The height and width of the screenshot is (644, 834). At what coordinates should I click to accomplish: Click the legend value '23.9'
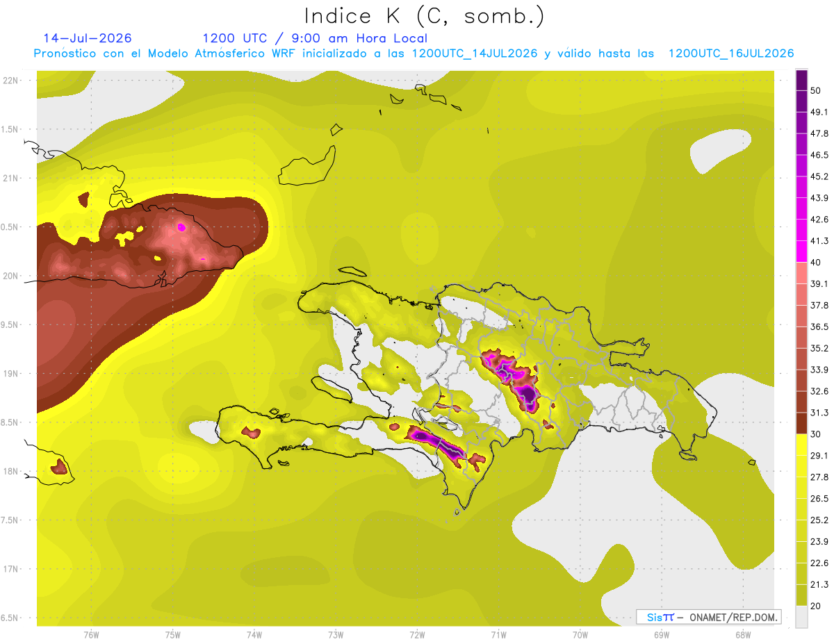pos(819,542)
